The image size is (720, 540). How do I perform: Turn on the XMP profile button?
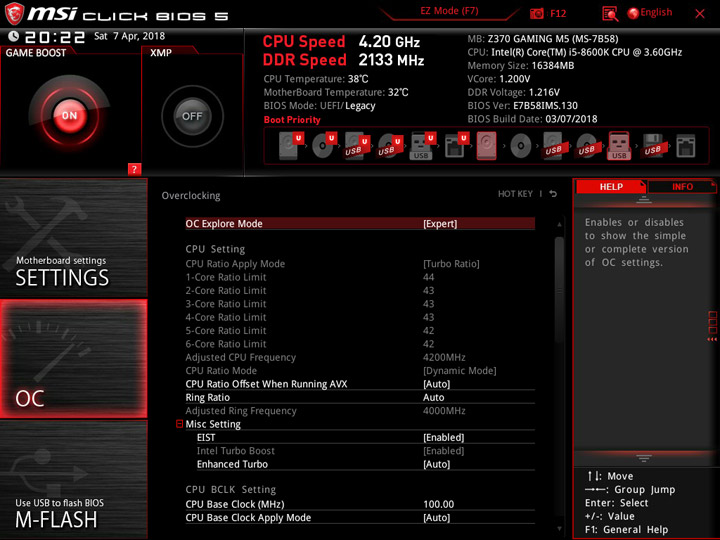[x=192, y=116]
